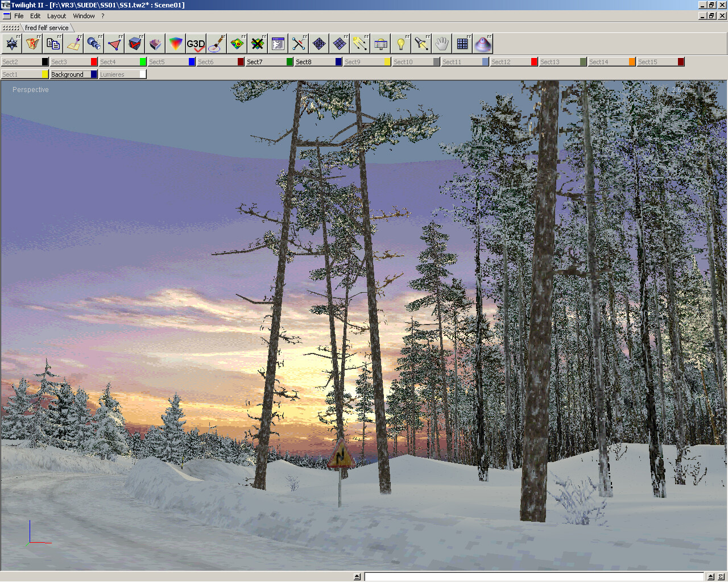Open the color gradient triangle tool
Image resolution: width=728 pixels, height=582 pixels.
[176, 43]
